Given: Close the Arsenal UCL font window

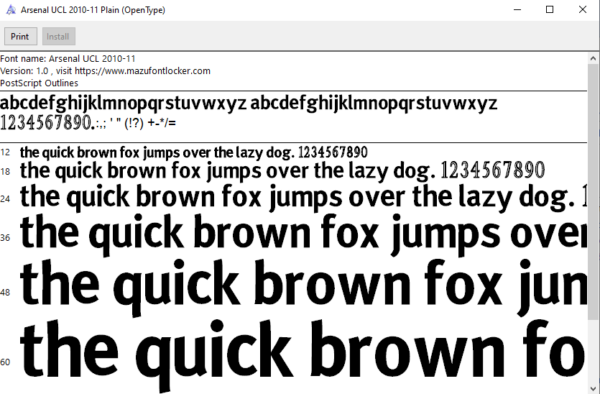Looking at the screenshot, I should pyautogui.click(x=582, y=10).
